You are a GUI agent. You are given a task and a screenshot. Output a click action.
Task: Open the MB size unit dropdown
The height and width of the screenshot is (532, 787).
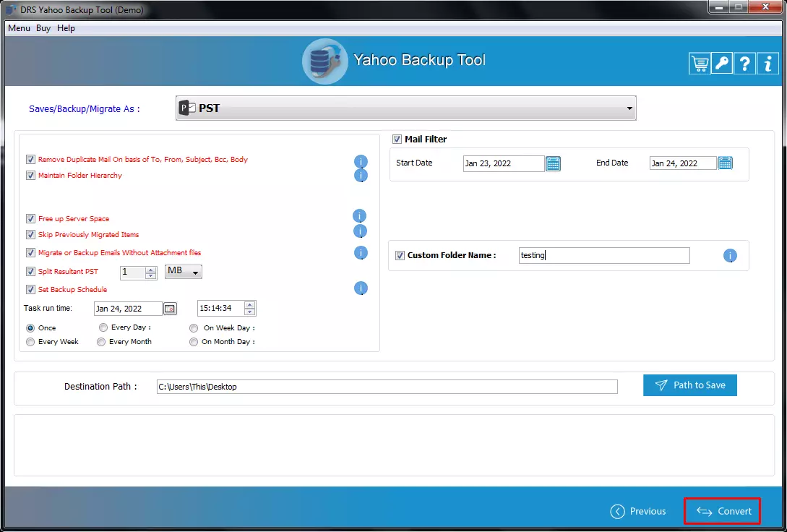coord(184,272)
